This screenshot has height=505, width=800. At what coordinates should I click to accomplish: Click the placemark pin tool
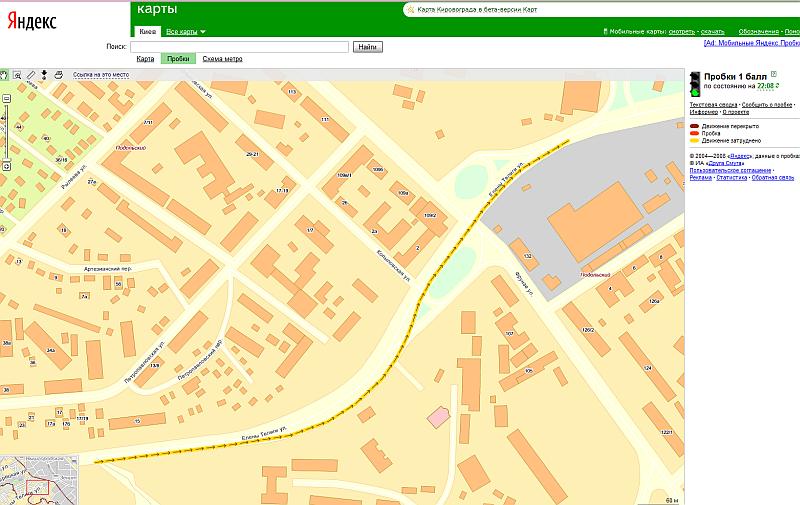44,75
